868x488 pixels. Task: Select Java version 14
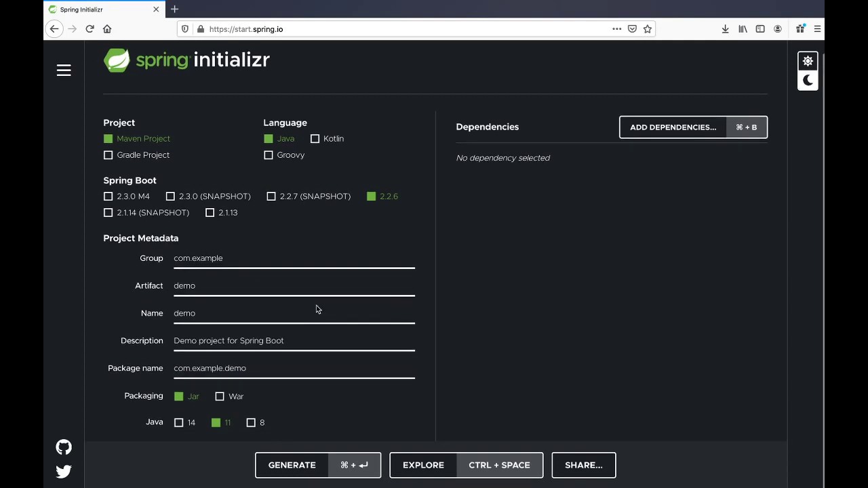pyautogui.click(x=185, y=423)
